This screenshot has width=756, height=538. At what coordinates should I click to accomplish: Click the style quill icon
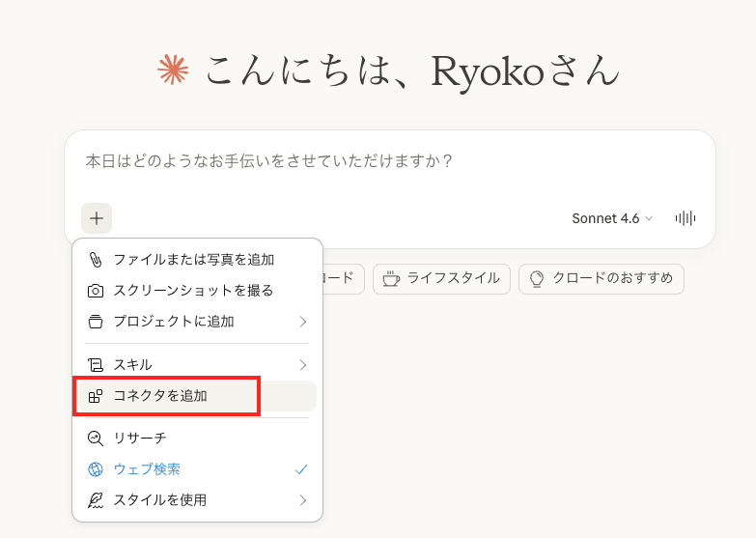pos(96,500)
